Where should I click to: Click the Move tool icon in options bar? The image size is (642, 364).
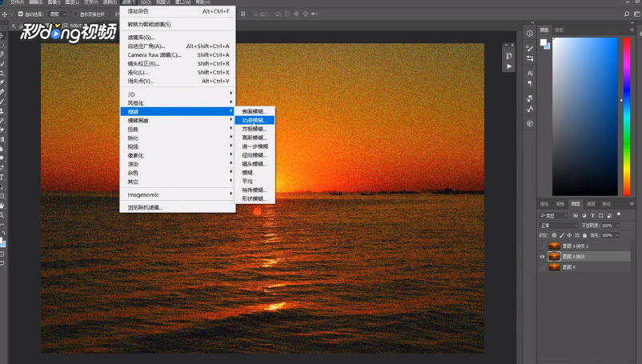point(5,14)
